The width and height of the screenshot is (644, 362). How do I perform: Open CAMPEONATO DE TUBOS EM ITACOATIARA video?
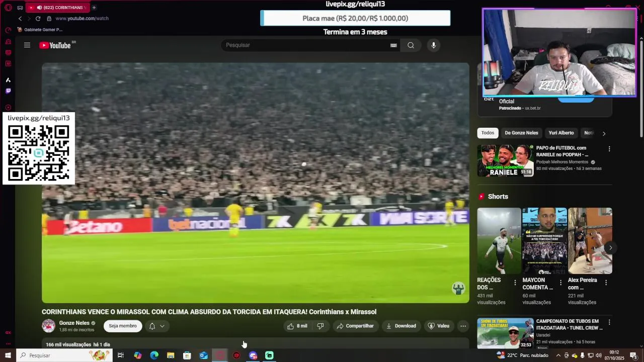pos(505,333)
